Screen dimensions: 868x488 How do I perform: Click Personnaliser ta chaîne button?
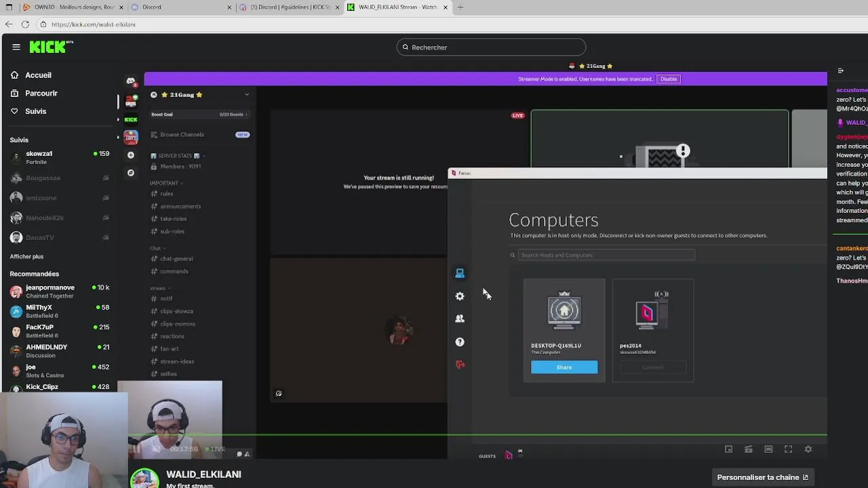763,477
